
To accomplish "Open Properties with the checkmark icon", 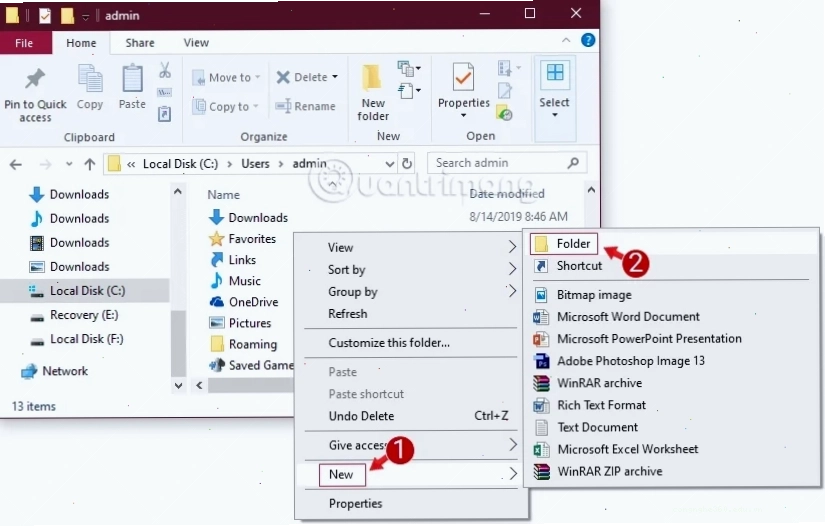I will [x=463, y=78].
